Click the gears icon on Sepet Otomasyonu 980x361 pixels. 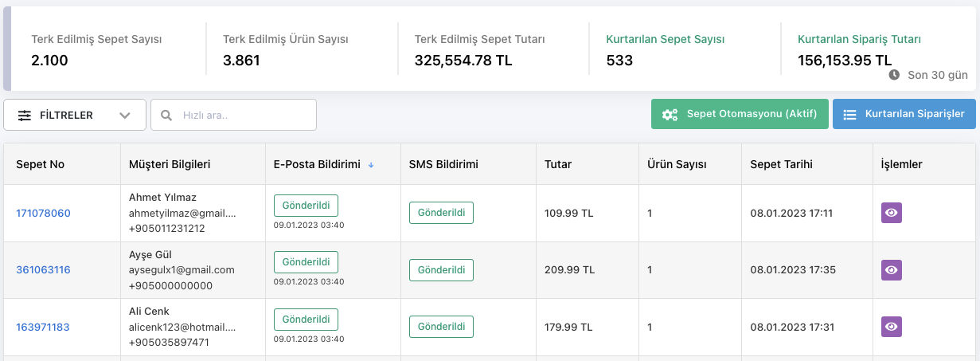(x=670, y=114)
